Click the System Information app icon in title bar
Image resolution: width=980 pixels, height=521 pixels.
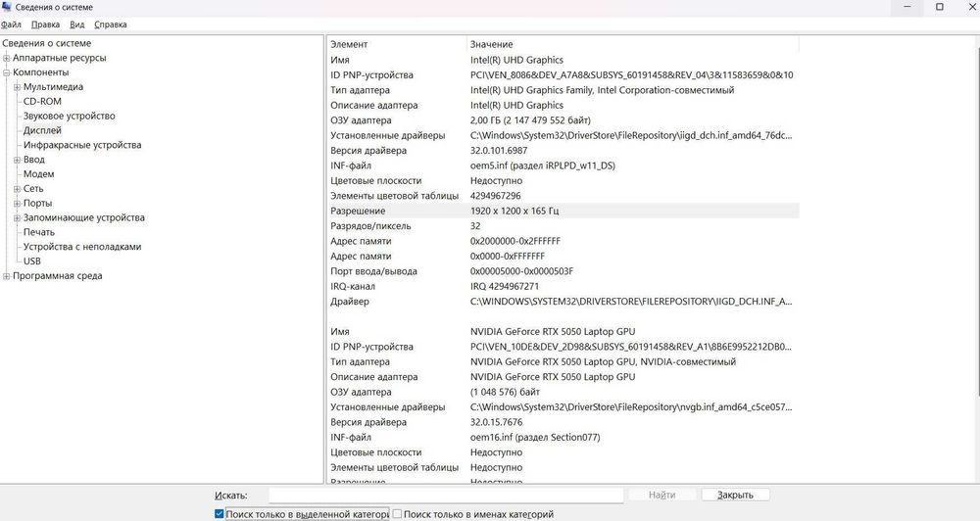tap(6, 7)
